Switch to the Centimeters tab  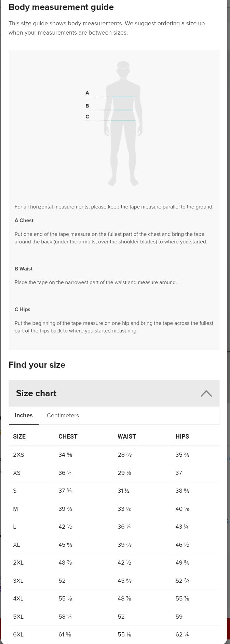click(63, 415)
